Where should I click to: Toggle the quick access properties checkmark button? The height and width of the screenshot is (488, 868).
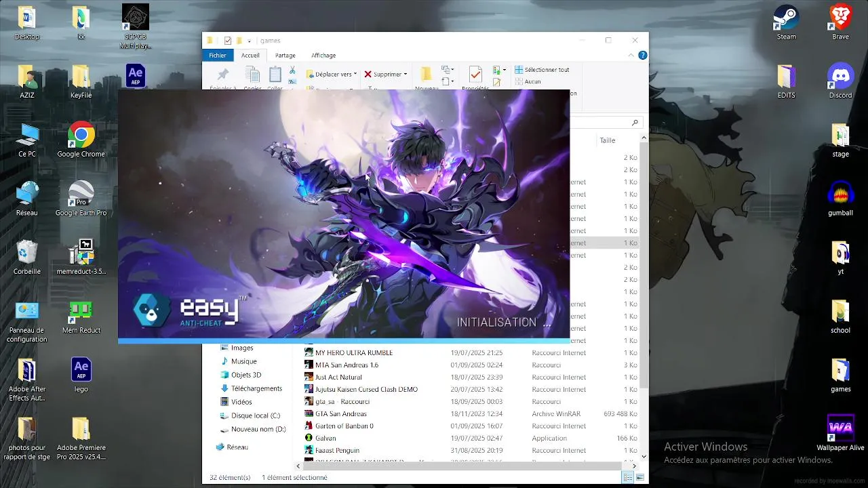point(228,41)
